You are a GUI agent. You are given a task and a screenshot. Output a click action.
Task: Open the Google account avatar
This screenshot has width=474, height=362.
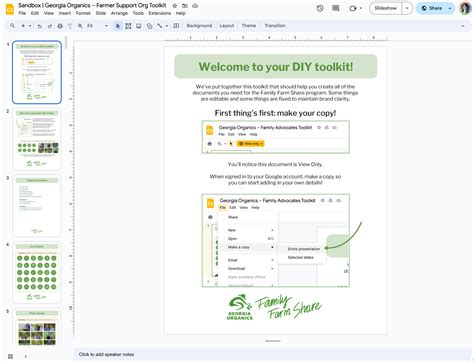(x=465, y=8)
